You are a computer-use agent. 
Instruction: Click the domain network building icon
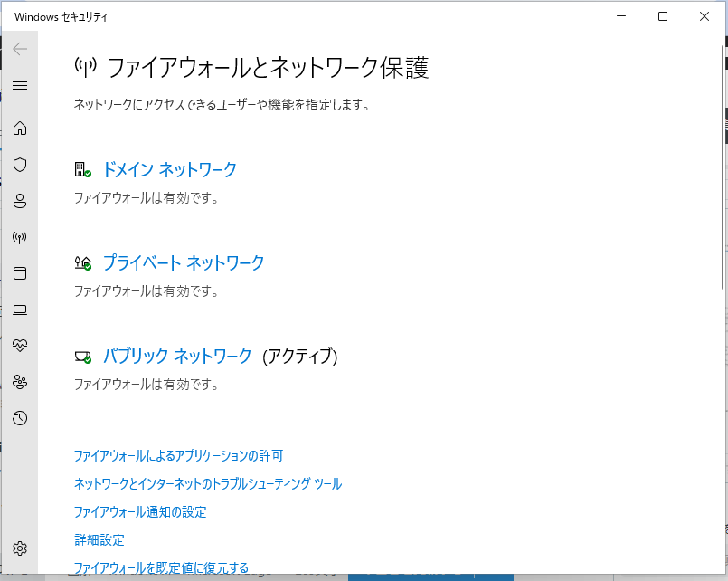pos(82,169)
